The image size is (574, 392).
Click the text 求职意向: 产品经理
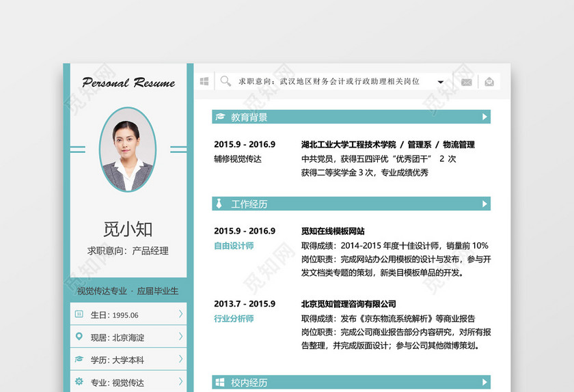click(128, 251)
